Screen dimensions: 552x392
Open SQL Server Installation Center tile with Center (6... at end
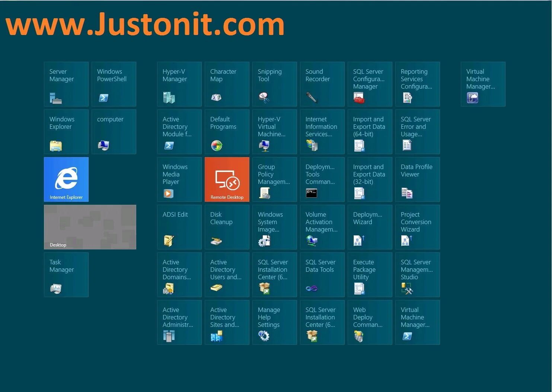point(322,322)
